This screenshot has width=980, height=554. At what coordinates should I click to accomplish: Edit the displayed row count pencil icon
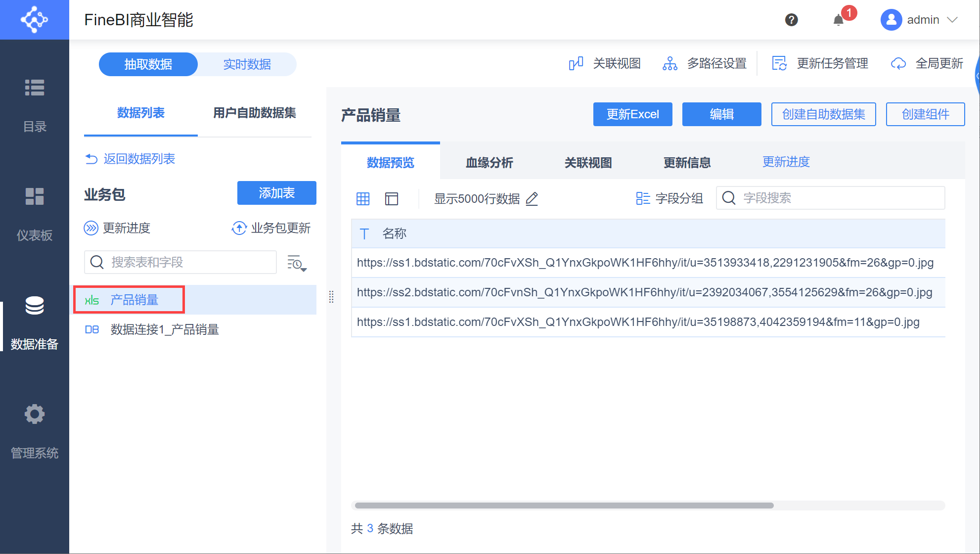(532, 199)
